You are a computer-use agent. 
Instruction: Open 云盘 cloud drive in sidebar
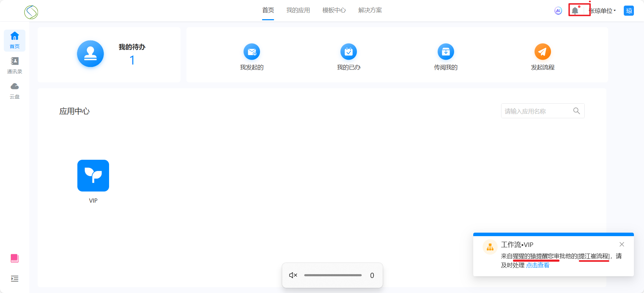click(x=15, y=90)
